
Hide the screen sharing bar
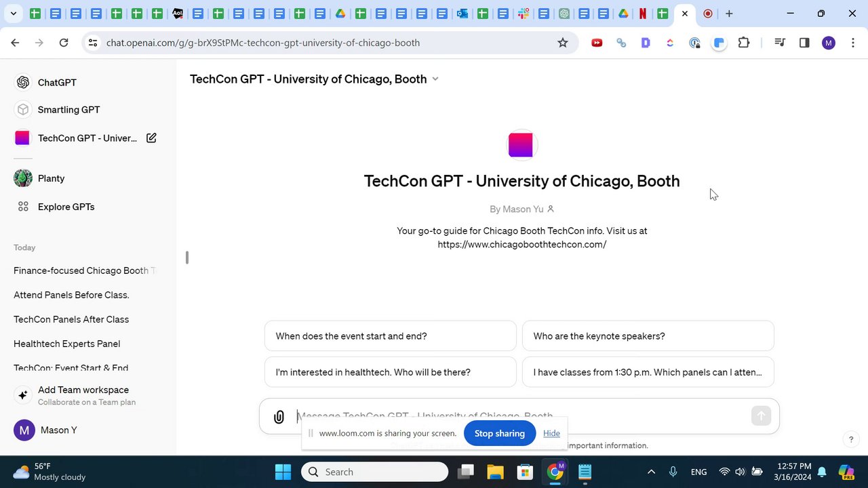coord(551,433)
